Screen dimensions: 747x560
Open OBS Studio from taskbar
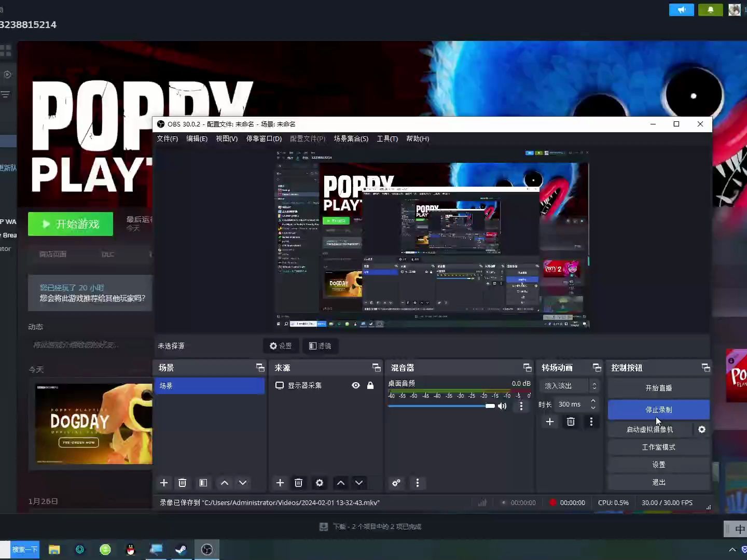click(x=206, y=550)
